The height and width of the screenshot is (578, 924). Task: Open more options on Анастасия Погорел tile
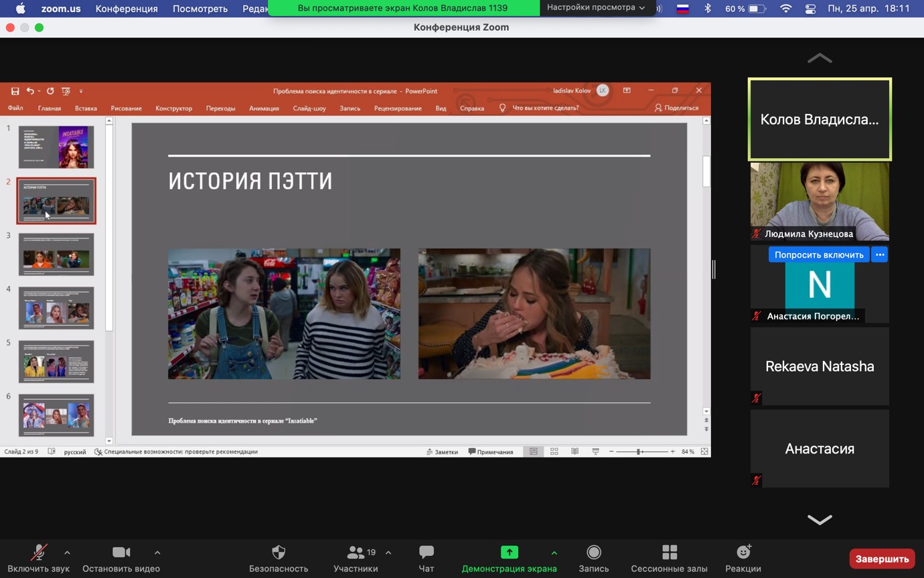point(880,255)
